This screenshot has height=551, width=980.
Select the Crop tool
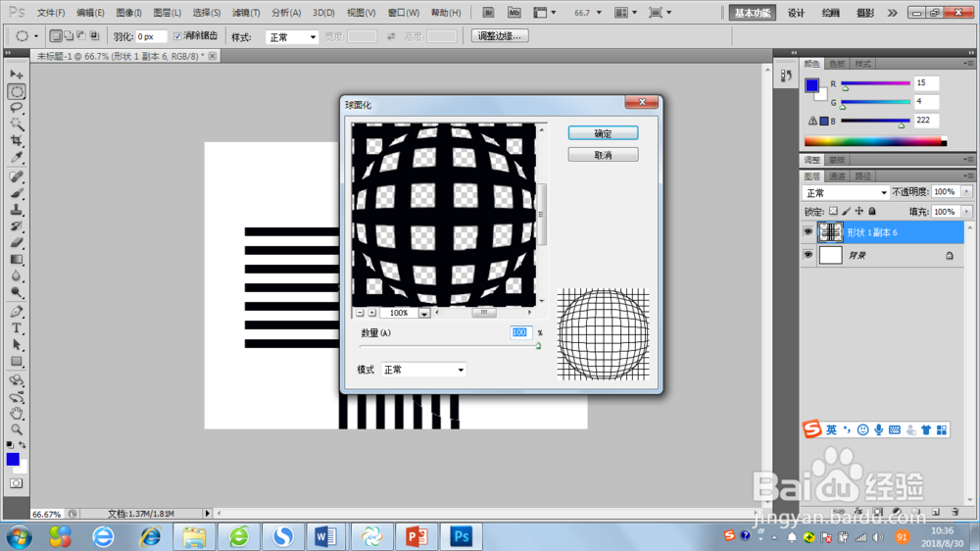point(17,141)
